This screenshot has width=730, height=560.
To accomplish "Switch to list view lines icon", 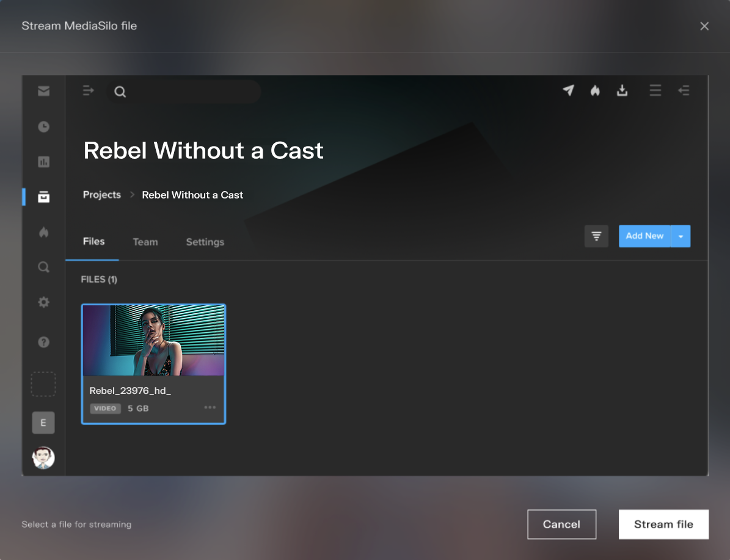I will click(x=655, y=90).
